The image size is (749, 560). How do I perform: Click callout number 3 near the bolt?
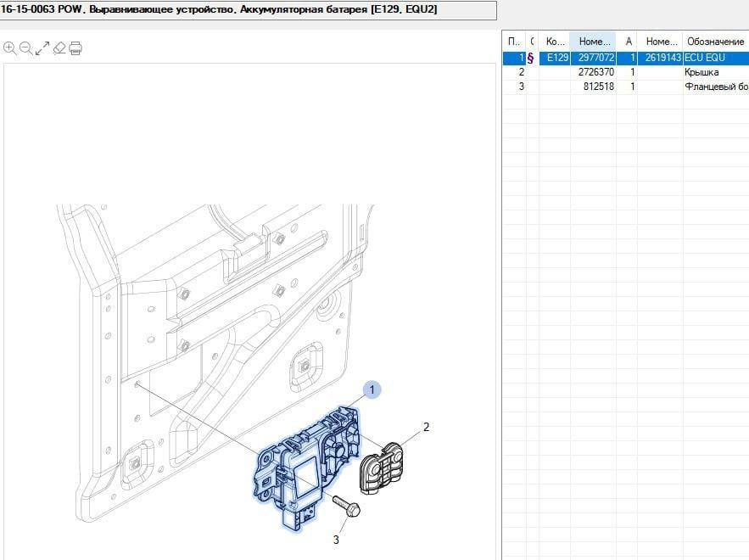(x=336, y=539)
